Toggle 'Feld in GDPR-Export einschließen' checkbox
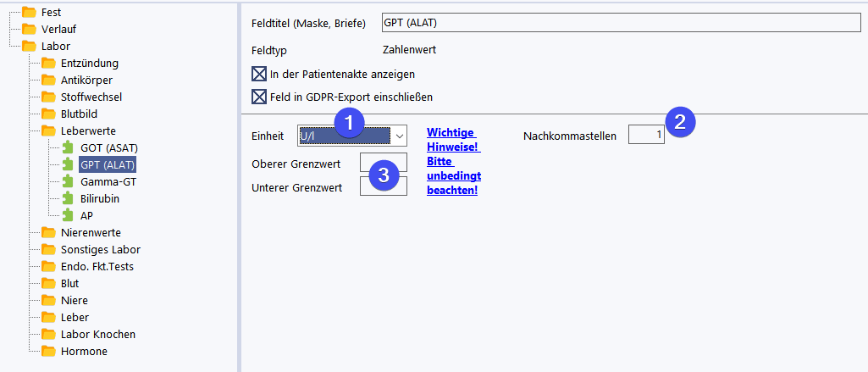 [259, 97]
